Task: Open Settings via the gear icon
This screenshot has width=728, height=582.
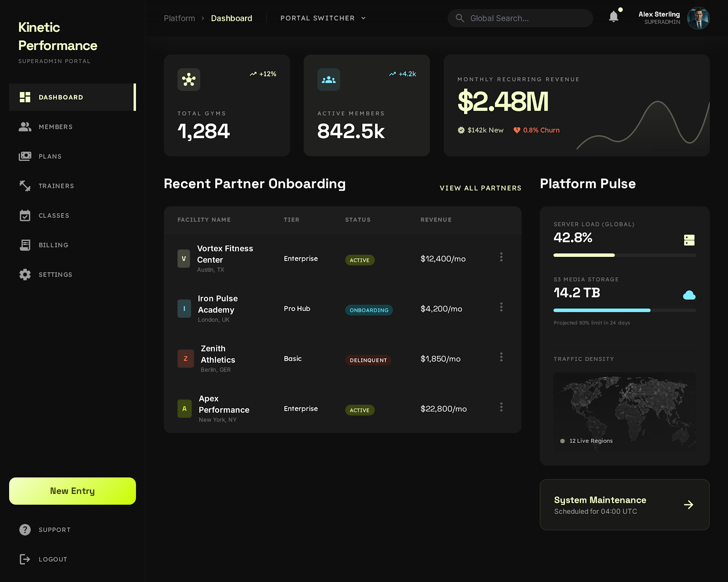Action: (25, 274)
